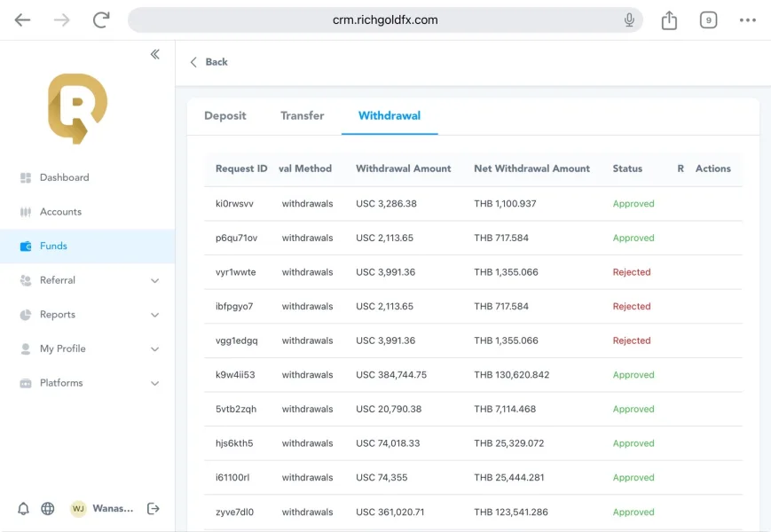Open Dashboard from the sidebar

click(x=64, y=177)
